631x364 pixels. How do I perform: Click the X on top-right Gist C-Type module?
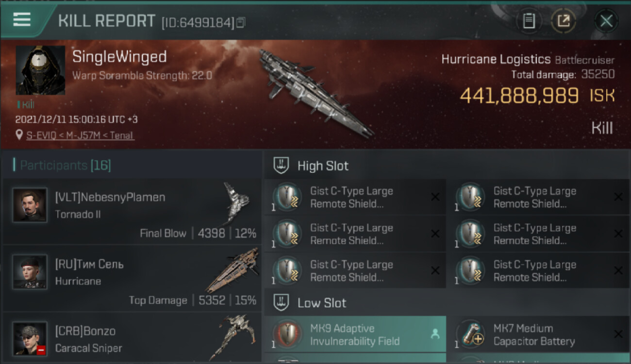(618, 197)
